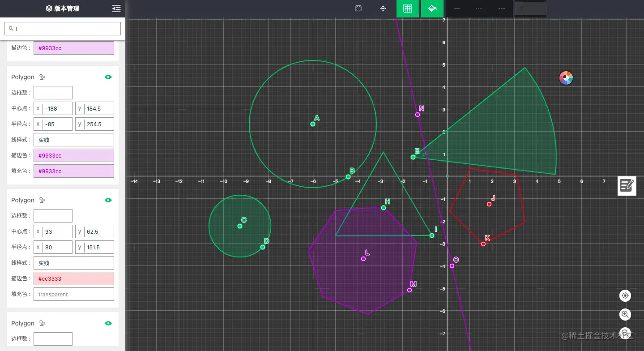Hide the Polygon with center x -188

pyautogui.click(x=108, y=77)
